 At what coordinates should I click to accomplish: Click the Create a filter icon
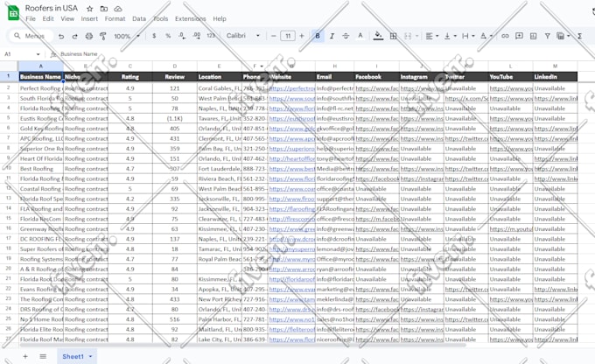547,36
